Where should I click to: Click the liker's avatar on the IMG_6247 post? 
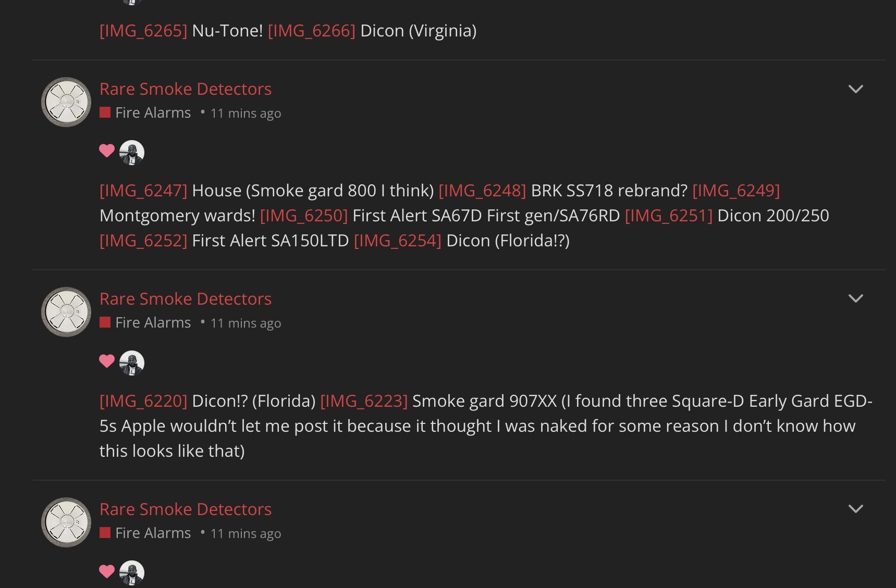click(132, 153)
